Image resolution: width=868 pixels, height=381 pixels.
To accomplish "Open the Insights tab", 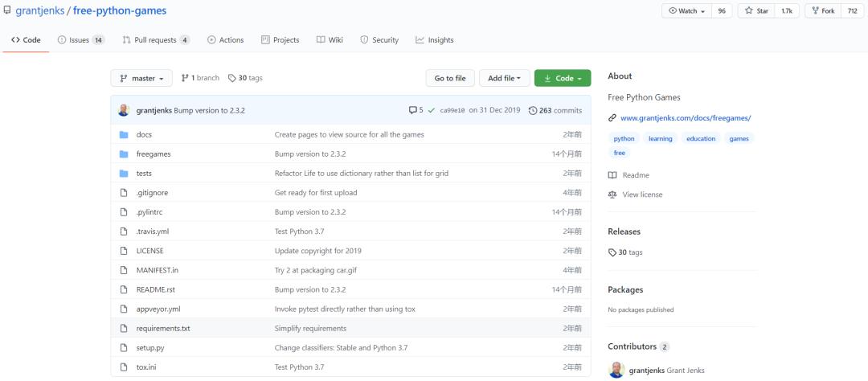I will pos(435,40).
